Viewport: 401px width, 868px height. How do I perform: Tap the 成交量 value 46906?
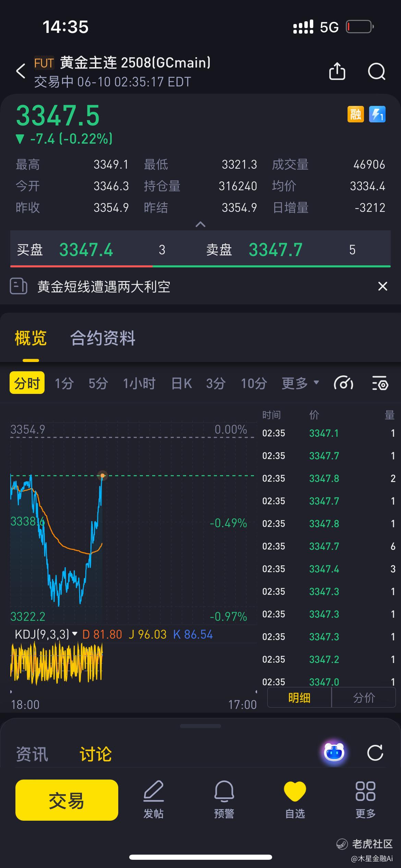369,165
